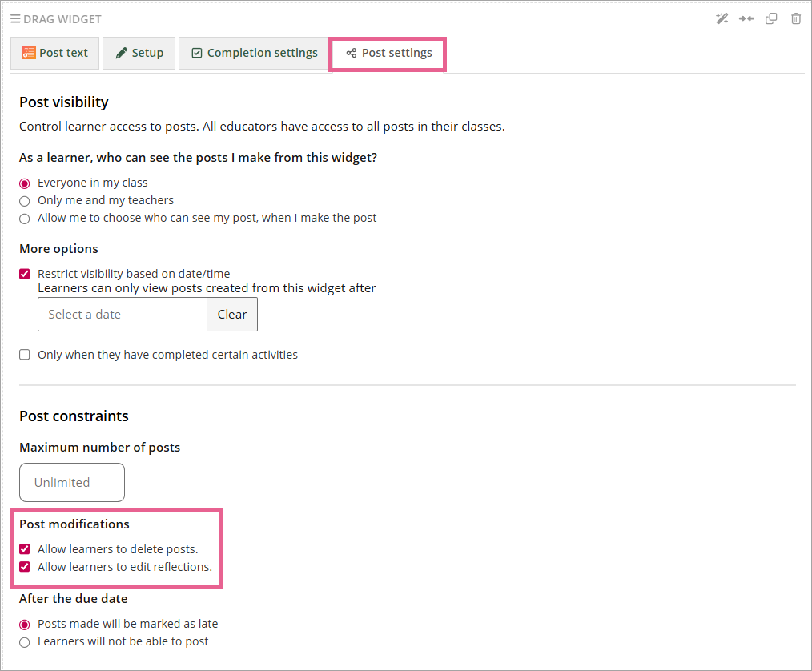Click the Select a date field
The height and width of the screenshot is (671, 812).
[x=123, y=314]
